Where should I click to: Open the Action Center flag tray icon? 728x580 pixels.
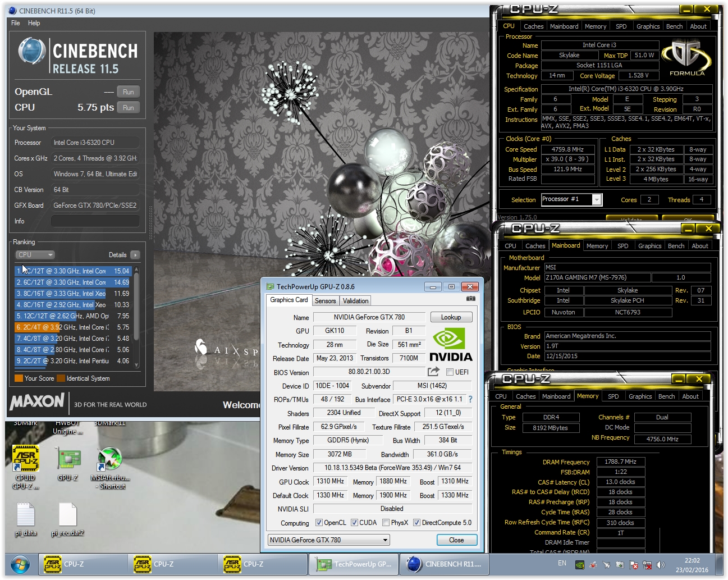coord(634,565)
